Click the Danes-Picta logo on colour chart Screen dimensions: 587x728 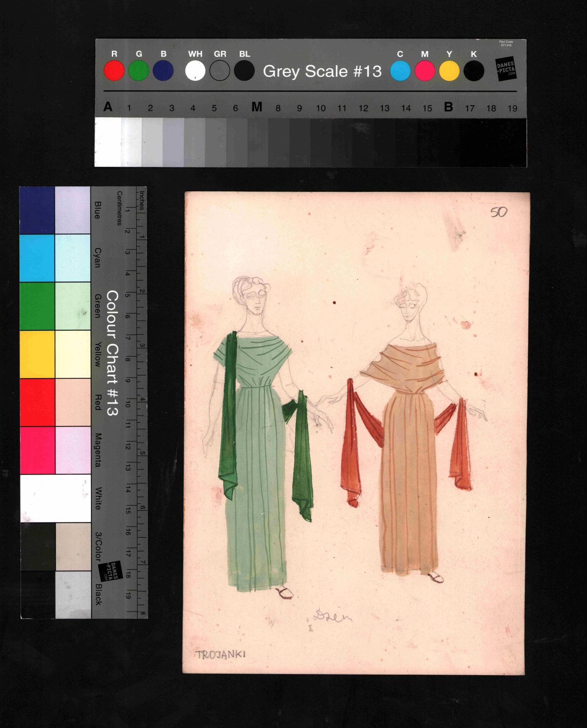coord(110,570)
